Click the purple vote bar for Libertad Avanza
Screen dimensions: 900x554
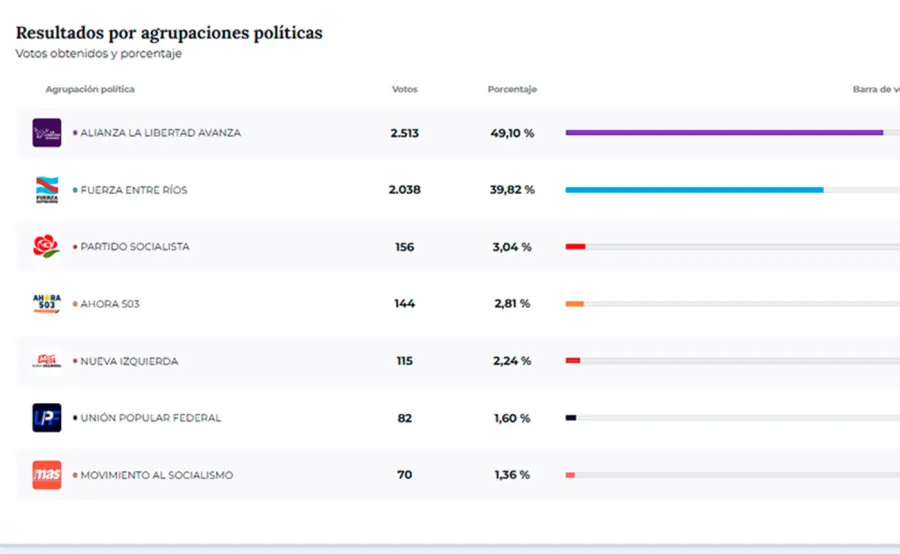click(x=724, y=132)
